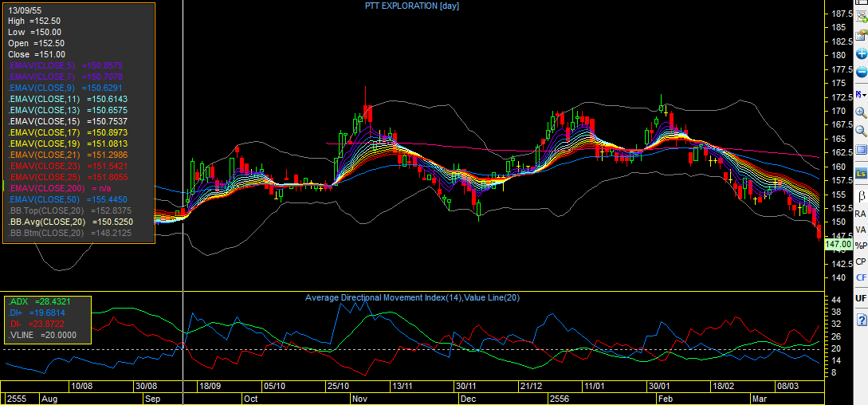Click the CF toolbar button
This screenshot has height=405, width=868.
pos(860,277)
